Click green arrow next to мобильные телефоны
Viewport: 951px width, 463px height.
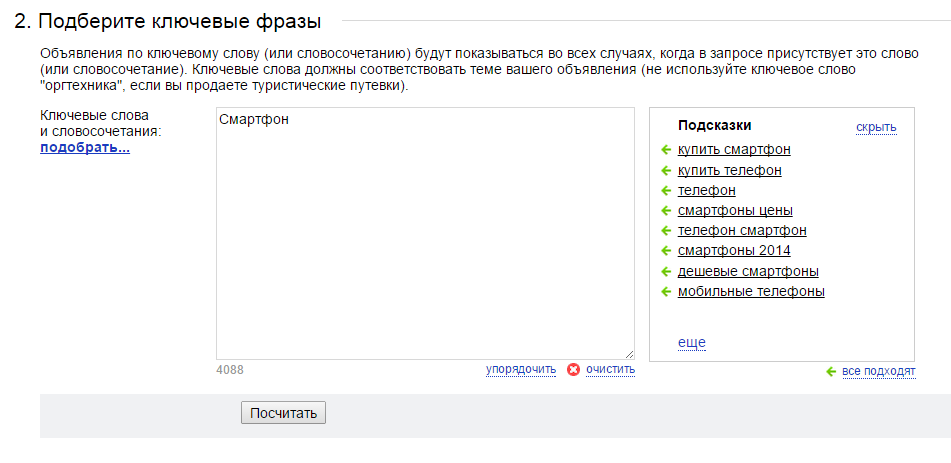pyautogui.click(x=666, y=291)
